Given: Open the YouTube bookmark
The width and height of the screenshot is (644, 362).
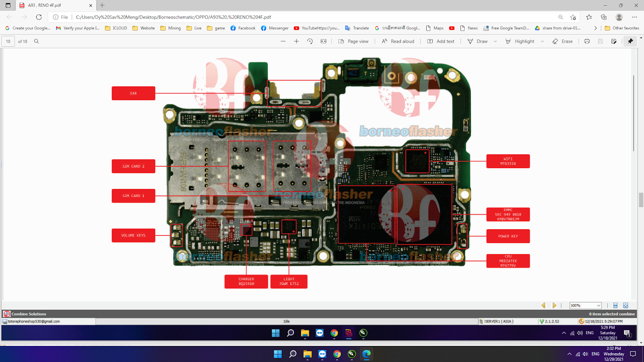Looking at the screenshot, I should coord(317,28).
